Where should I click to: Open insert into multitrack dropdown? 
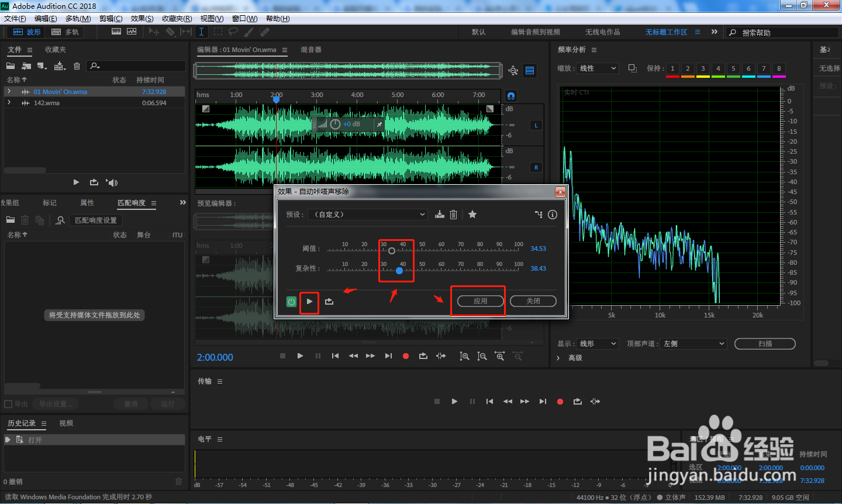[60, 66]
